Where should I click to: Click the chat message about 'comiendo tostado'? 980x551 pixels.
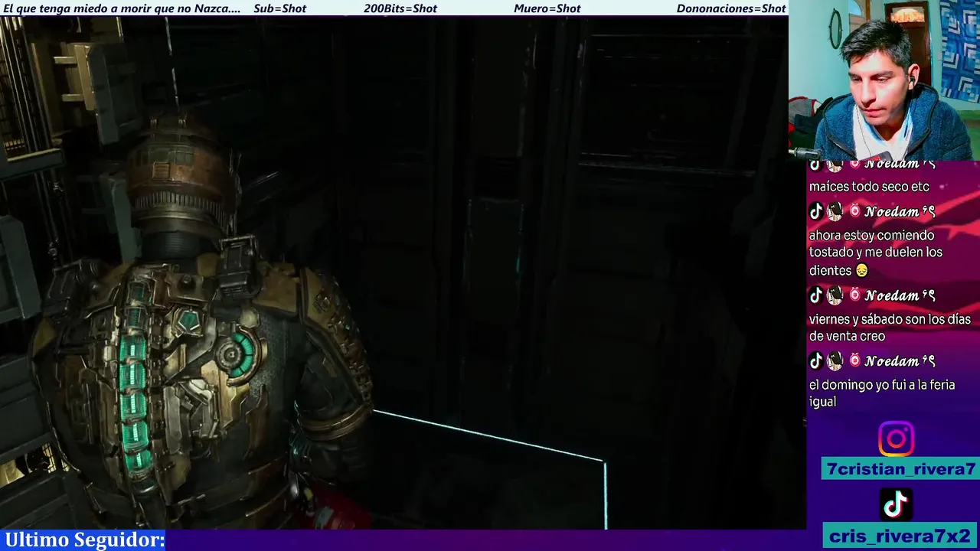coord(876,253)
